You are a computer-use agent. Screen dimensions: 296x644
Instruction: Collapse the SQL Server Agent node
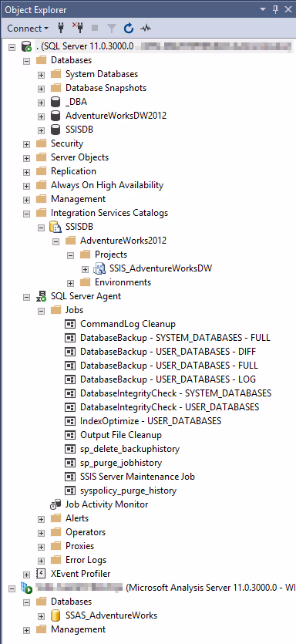27,297
